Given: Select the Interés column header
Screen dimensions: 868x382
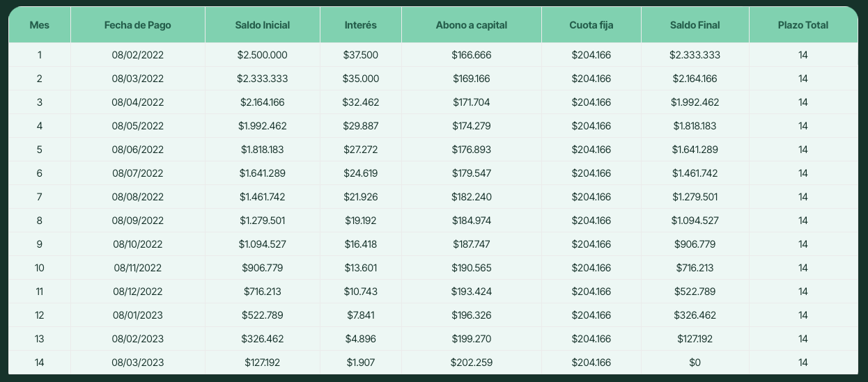Looking at the screenshot, I should coord(361,25).
